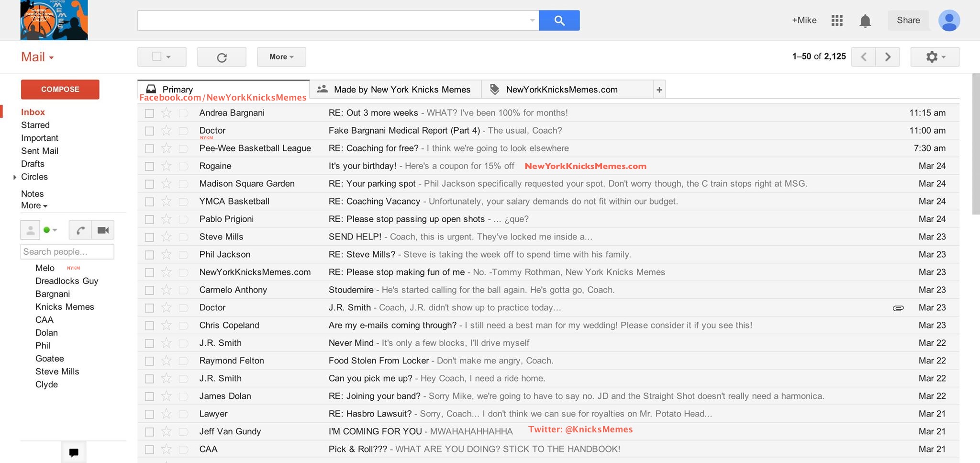Click the Search people input field

pos(67,252)
